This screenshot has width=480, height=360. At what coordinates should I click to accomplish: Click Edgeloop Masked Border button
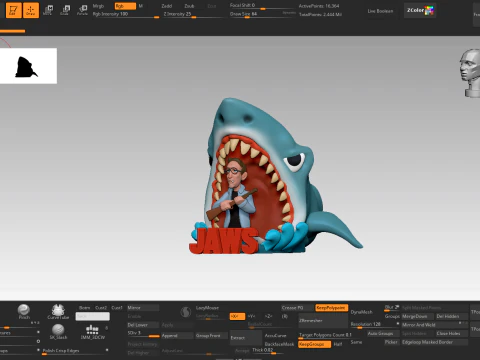coord(434,342)
